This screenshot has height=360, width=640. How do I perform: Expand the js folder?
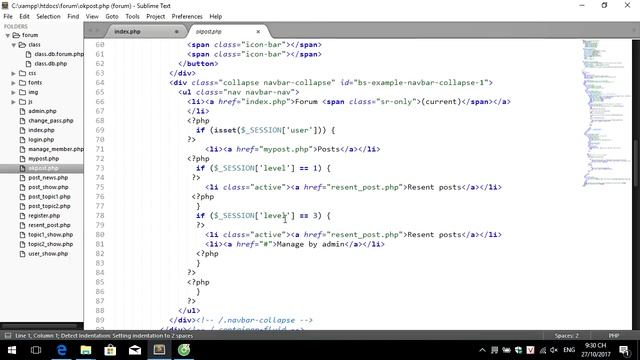coord(13,102)
